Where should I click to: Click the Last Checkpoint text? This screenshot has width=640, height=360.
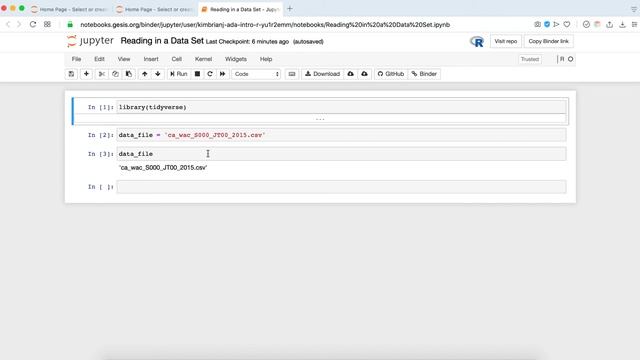247,42
